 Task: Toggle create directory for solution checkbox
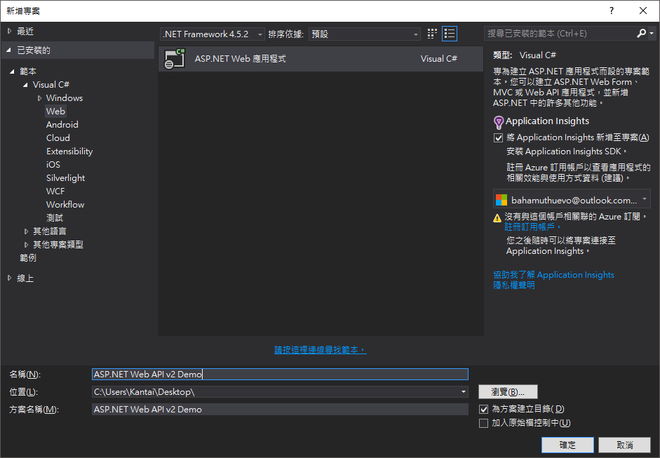[x=484, y=409]
